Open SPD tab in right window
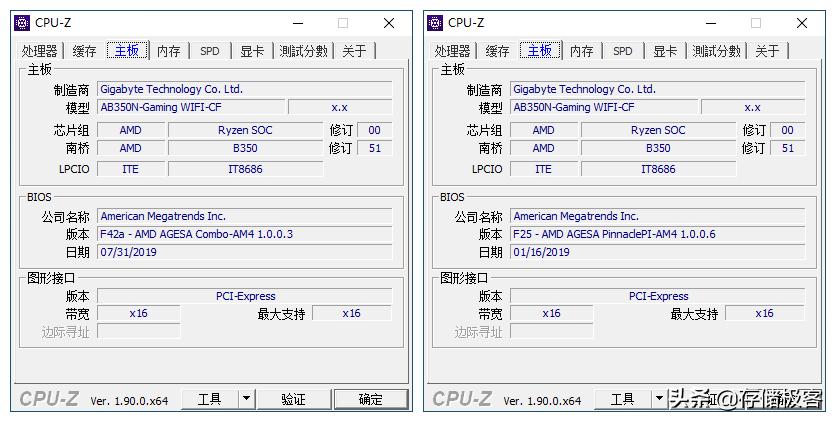This screenshot has height=422, width=836. click(x=623, y=51)
